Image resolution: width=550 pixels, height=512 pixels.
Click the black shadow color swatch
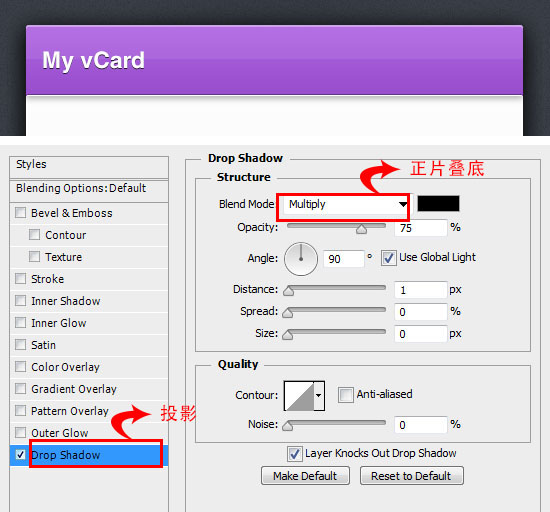(x=438, y=204)
